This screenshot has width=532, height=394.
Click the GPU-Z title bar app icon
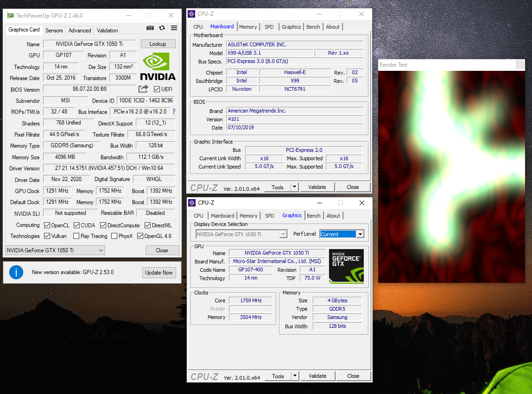(x=11, y=16)
